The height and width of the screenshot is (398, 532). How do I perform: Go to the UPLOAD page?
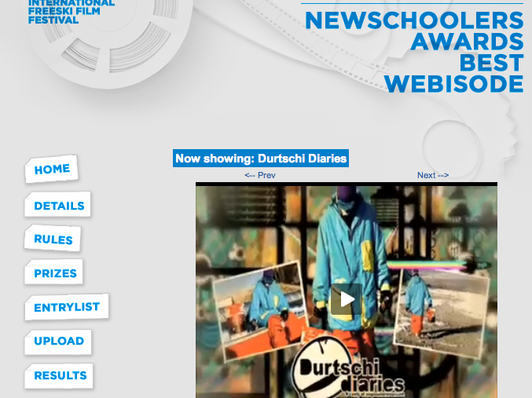point(58,341)
